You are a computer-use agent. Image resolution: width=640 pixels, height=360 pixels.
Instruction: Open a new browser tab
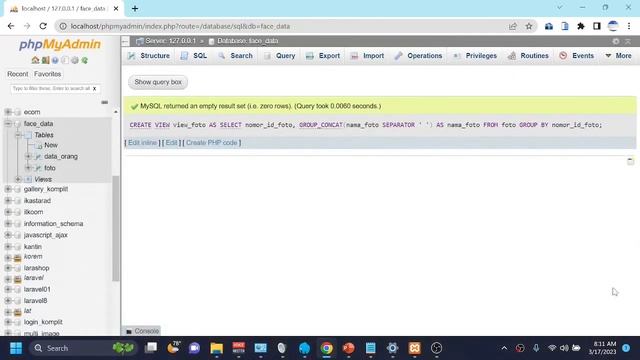pos(135,8)
